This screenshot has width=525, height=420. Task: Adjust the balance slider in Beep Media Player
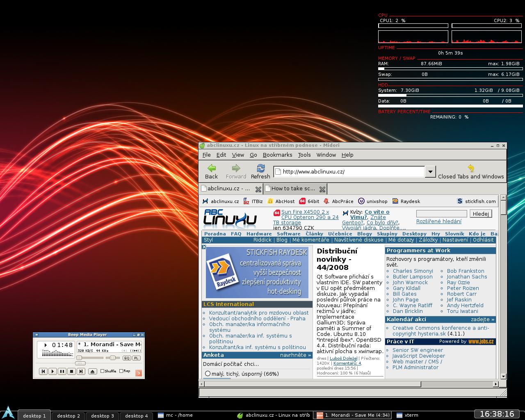pos(114,358)
